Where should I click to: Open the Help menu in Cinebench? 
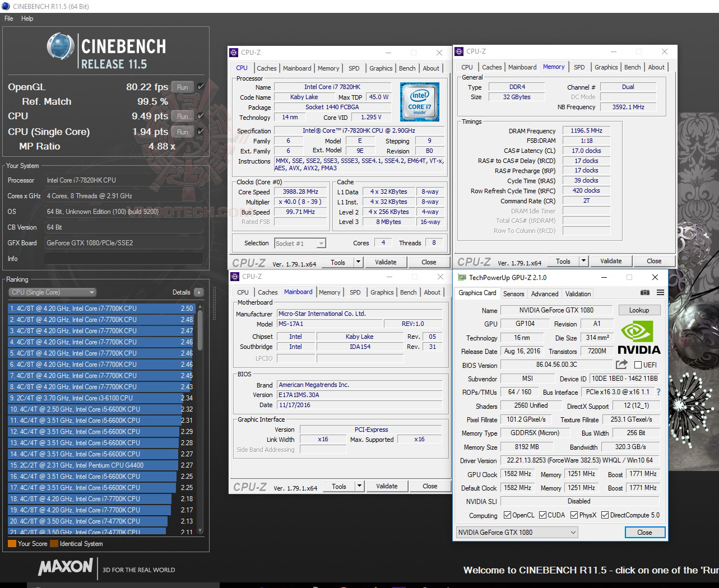(27, 18)
